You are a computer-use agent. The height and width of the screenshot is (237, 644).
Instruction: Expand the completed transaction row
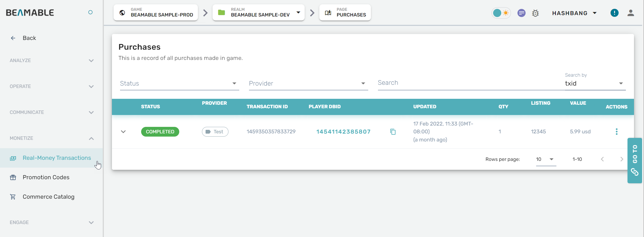pyautogui.click(x=123, y=132)
